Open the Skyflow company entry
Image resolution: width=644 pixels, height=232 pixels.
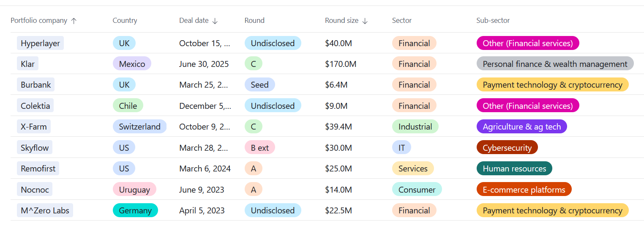coord(35,148)
